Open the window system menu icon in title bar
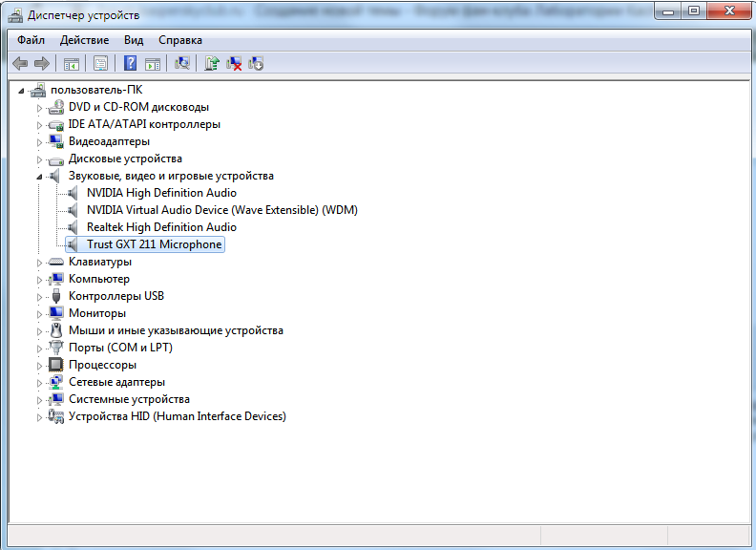The height and width of the screenshot is (550, 756). [x=15, y=15]
